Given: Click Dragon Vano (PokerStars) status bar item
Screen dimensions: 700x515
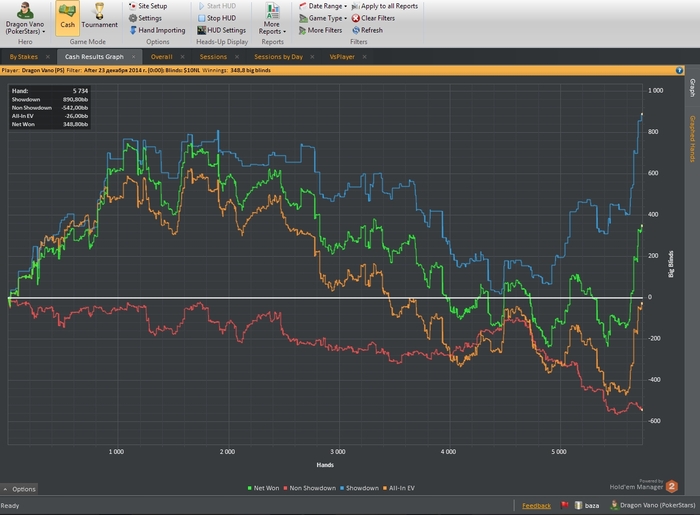Looking at the screenshot, I should [653, 505].
